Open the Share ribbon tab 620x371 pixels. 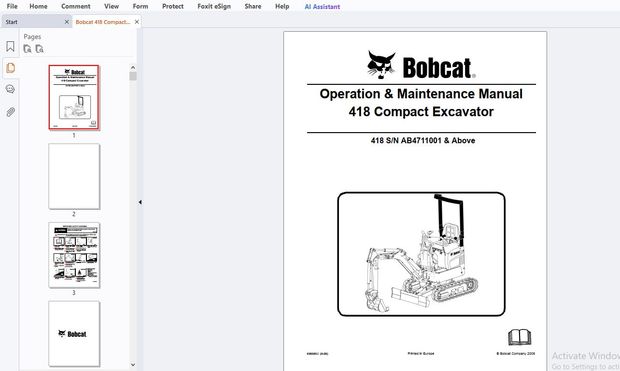point(253,6)
